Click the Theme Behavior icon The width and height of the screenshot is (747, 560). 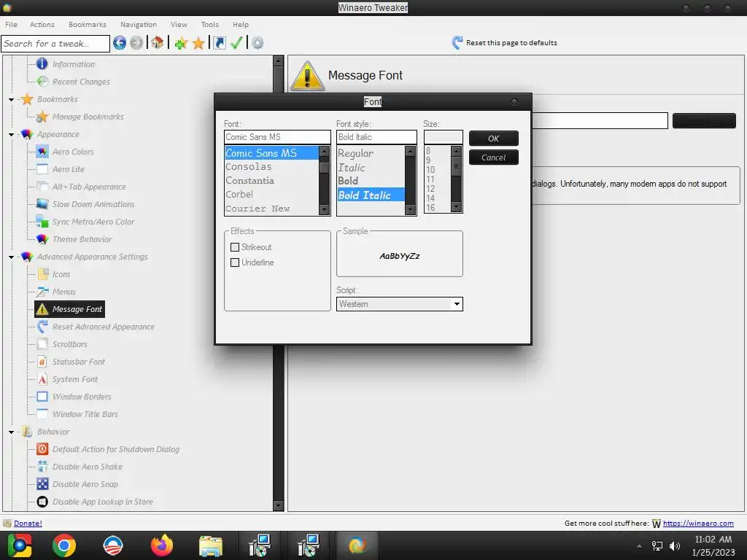(42, 239)
